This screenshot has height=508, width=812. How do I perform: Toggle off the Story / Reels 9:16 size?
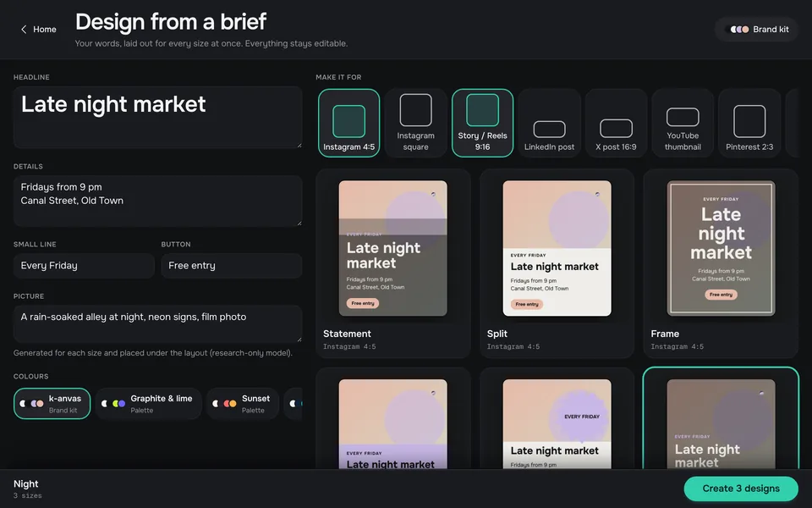(482, 123)
